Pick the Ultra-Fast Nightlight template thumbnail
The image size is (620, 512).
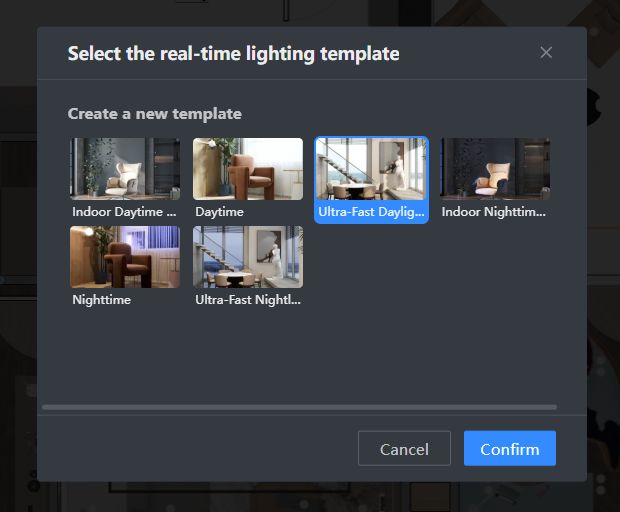click(248, 256)
